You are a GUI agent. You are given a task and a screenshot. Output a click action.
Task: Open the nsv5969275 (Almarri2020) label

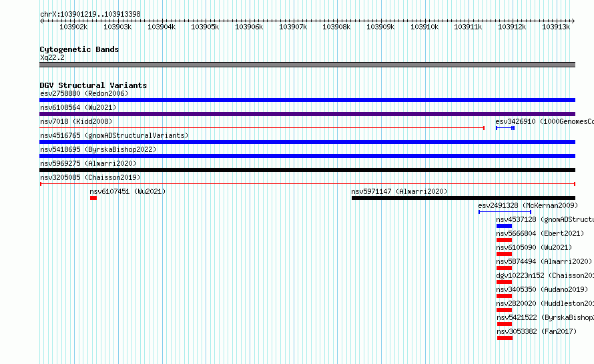(88, 163)
